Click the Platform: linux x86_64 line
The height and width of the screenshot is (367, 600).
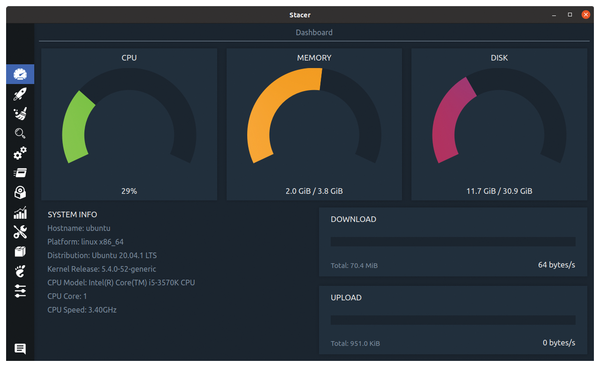pos(85,242)
